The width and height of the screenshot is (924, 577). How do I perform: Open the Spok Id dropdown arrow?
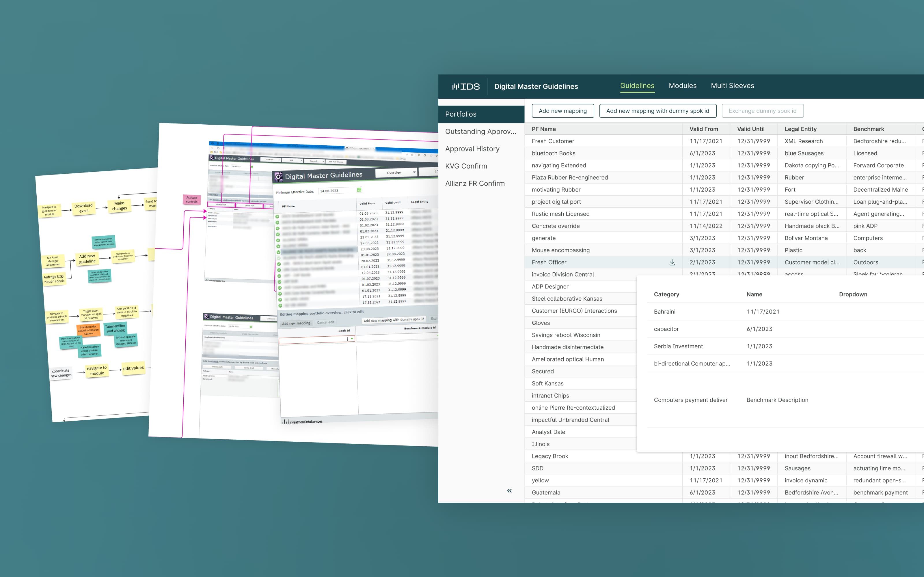pyautogui.click(x=352, y=339)
